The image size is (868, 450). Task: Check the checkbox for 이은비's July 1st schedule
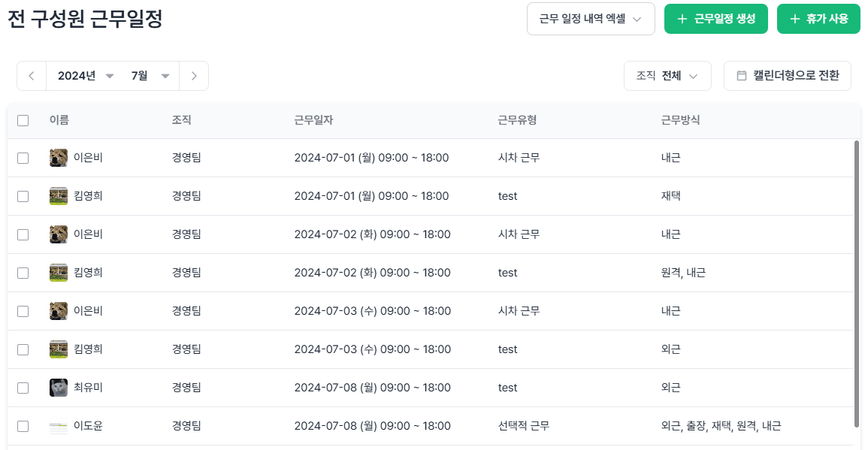(23, 157)
